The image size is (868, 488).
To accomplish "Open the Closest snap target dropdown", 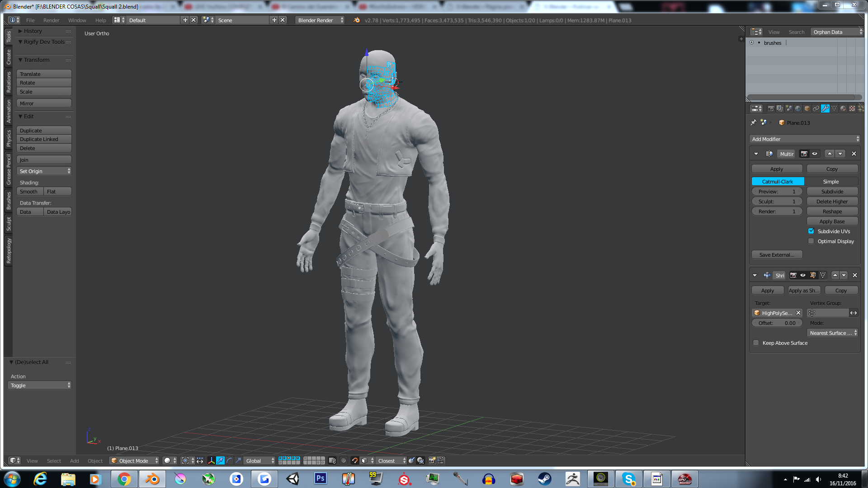I will pyautogui.click(x=392, y=460).
